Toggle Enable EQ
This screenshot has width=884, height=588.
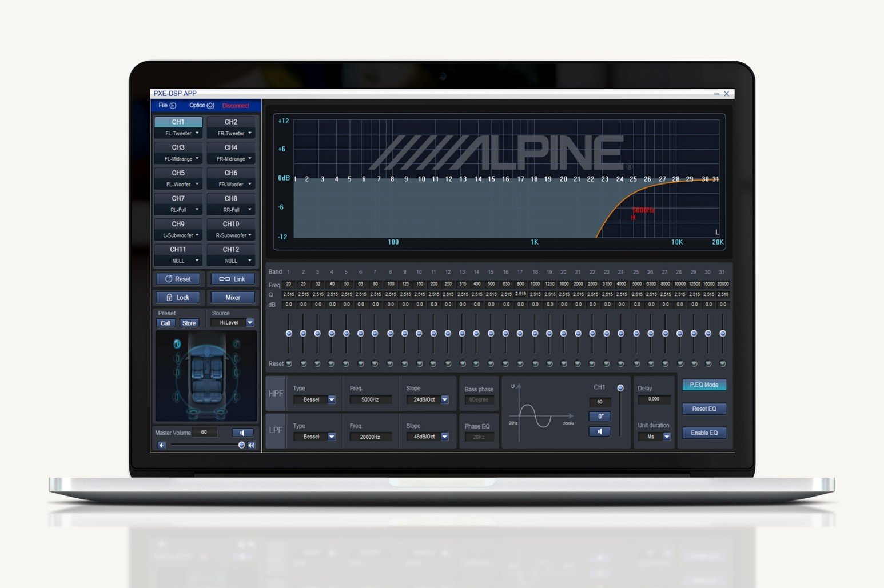click(704, 433)
